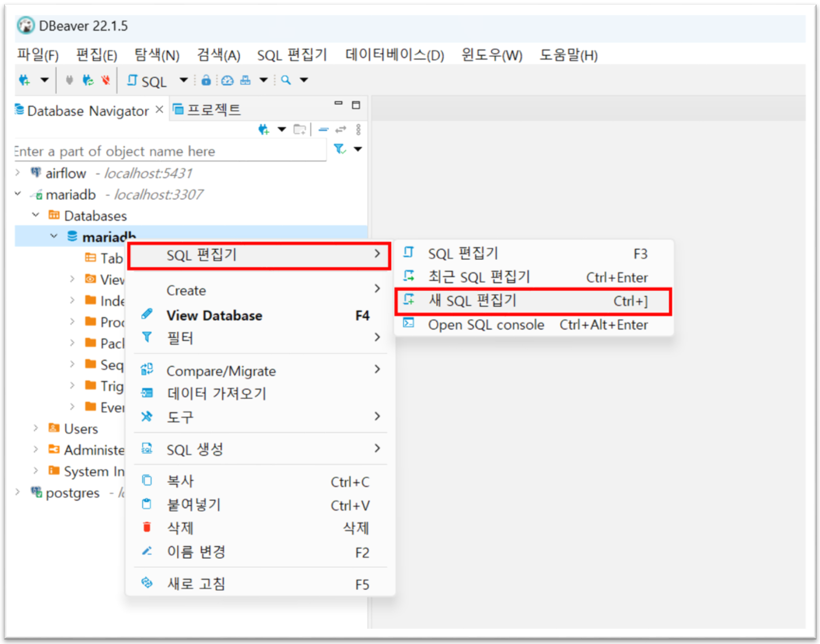Choose 데이터 가져오기 in context menu
Viewport: 820px width, 644px height.
coord(260,393)
